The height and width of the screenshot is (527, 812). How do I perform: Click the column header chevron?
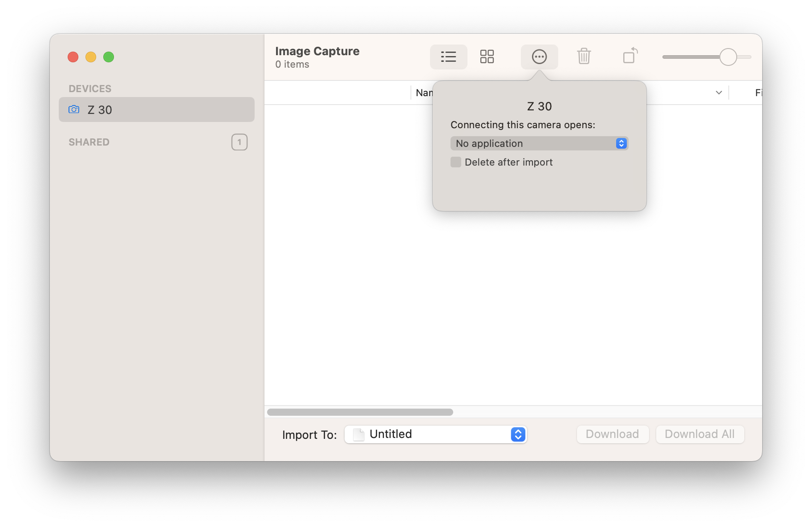[719, 93]
